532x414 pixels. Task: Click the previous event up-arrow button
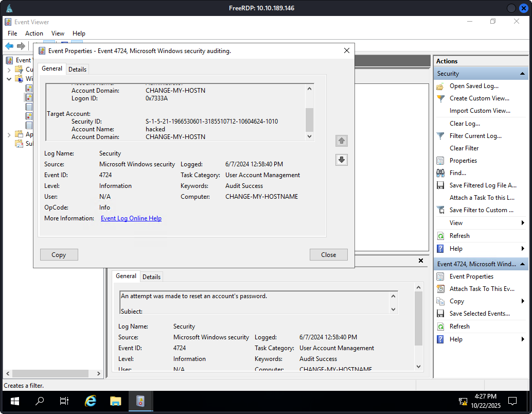coord(341,141)
